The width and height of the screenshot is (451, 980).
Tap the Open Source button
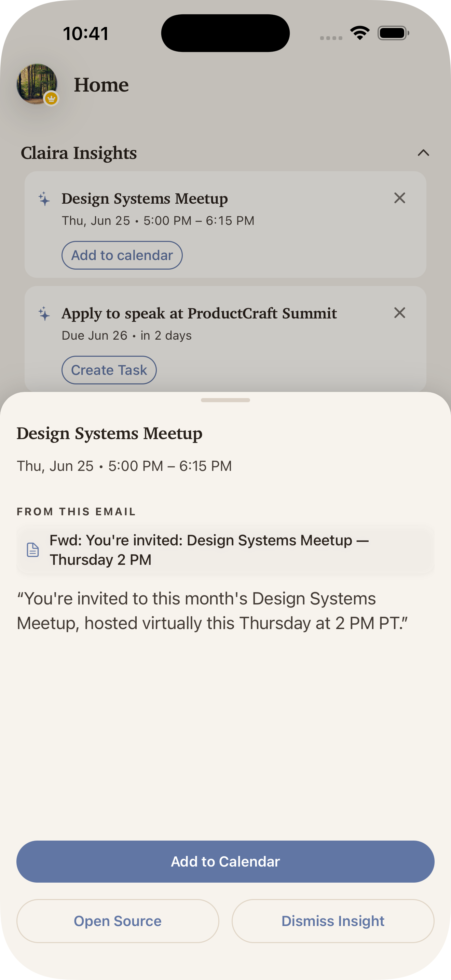click(x=118, y=921)
